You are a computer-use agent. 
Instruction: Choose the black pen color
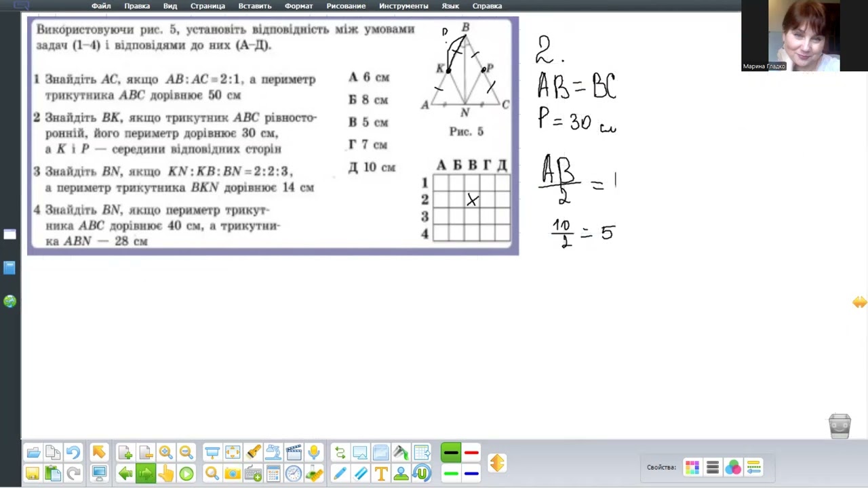pos(450,453)
